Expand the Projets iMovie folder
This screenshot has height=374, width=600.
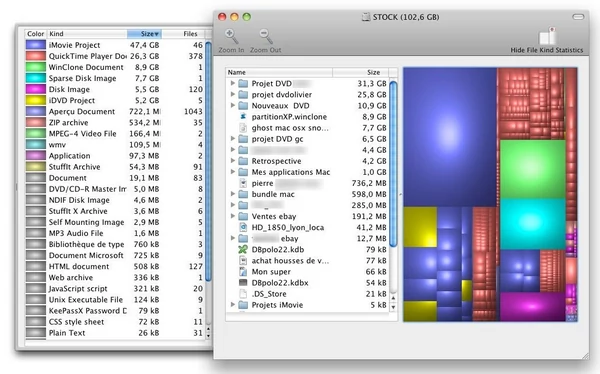[233, 305]
